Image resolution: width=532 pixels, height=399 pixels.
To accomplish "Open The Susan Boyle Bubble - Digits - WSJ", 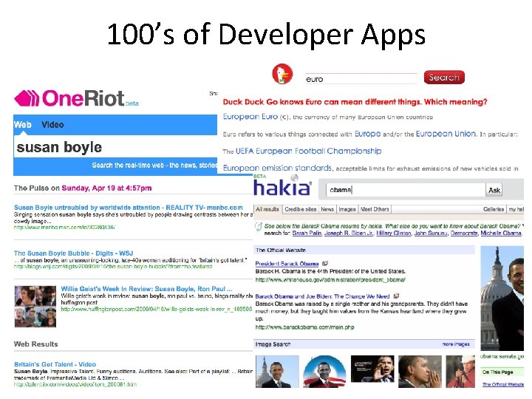I will (x=73, y=253).
